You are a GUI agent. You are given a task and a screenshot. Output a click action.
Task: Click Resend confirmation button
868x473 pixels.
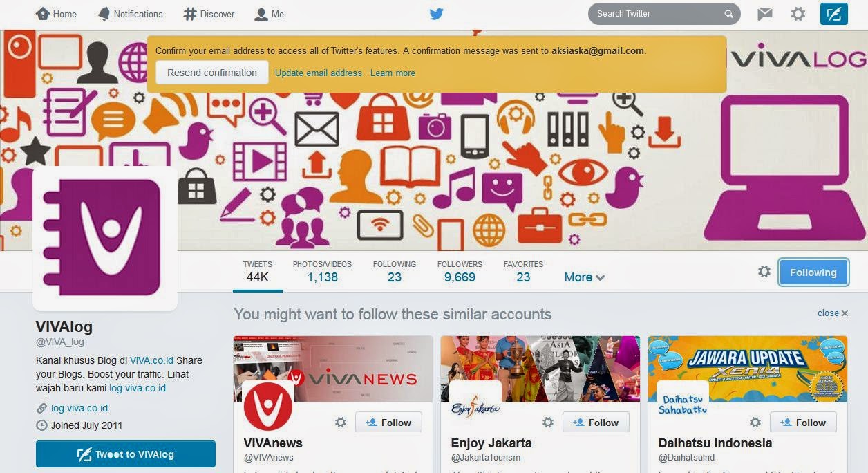pos(212,73)
